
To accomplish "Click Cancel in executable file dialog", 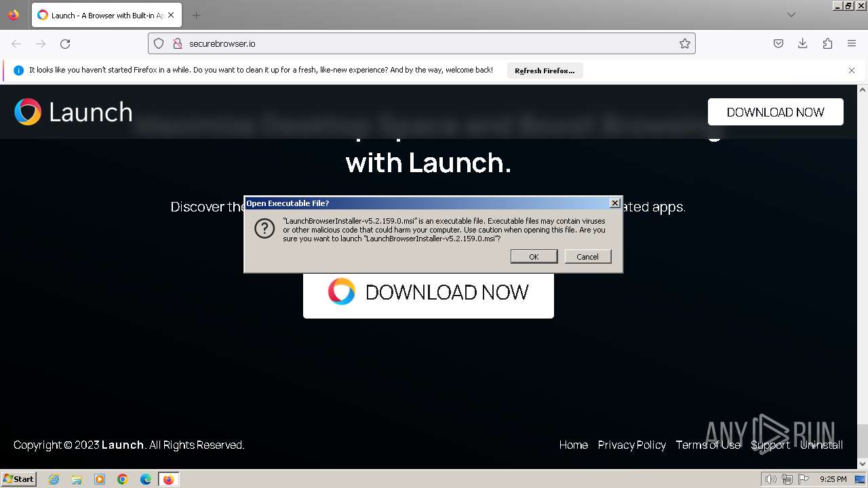I will coord(587,256).
